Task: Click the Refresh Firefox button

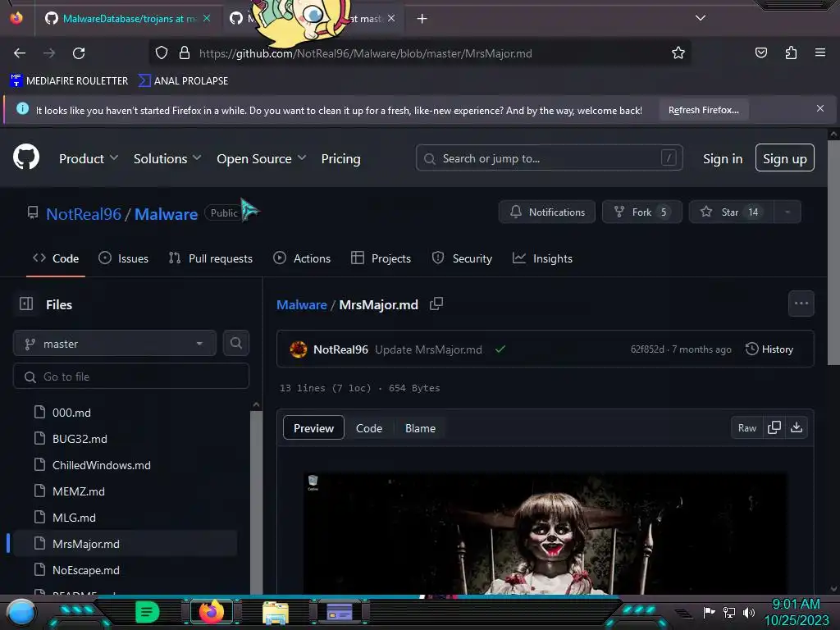Action: pyautogui.click(x=703, y=110)
